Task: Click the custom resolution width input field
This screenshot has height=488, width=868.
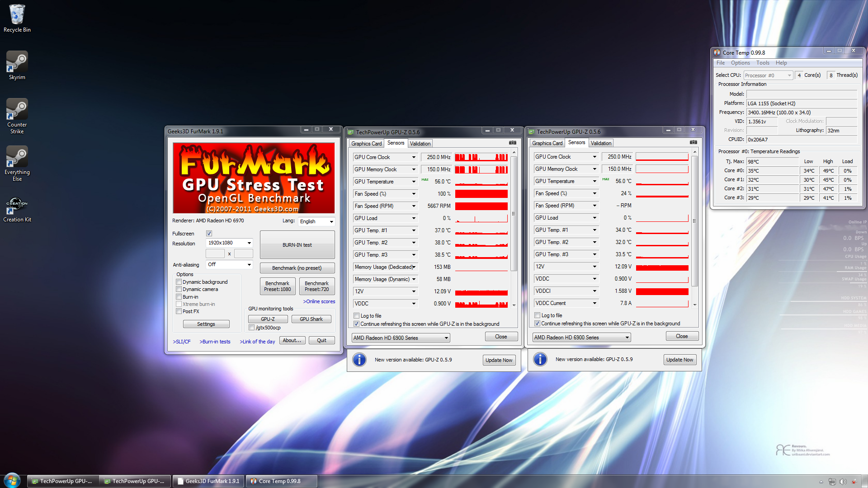Action: 215,253
